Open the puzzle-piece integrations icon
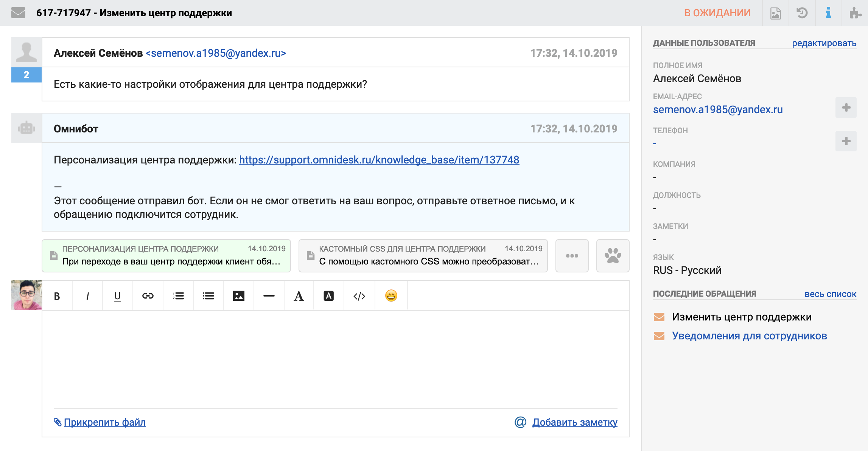The width and height of the screenshot is (868, 451). (855, 13)
